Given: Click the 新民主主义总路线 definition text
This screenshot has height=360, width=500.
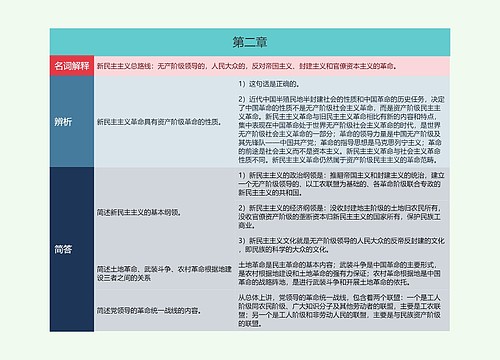Looking at the screenshot, I should pos(247,66).
